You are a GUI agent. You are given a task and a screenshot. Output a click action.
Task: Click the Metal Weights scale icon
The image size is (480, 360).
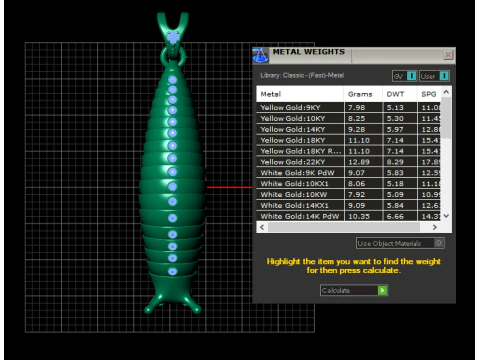pos(260,55)
